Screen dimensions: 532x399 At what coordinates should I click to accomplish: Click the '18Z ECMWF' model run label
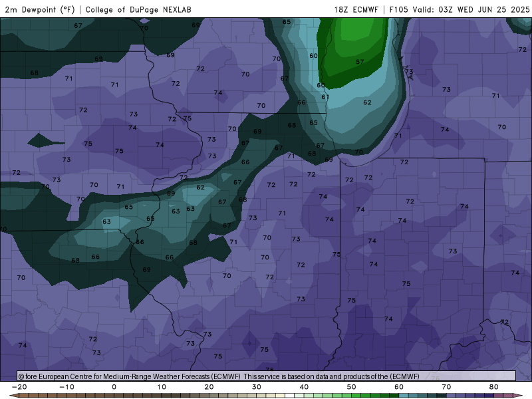click(x=356, y=9)
